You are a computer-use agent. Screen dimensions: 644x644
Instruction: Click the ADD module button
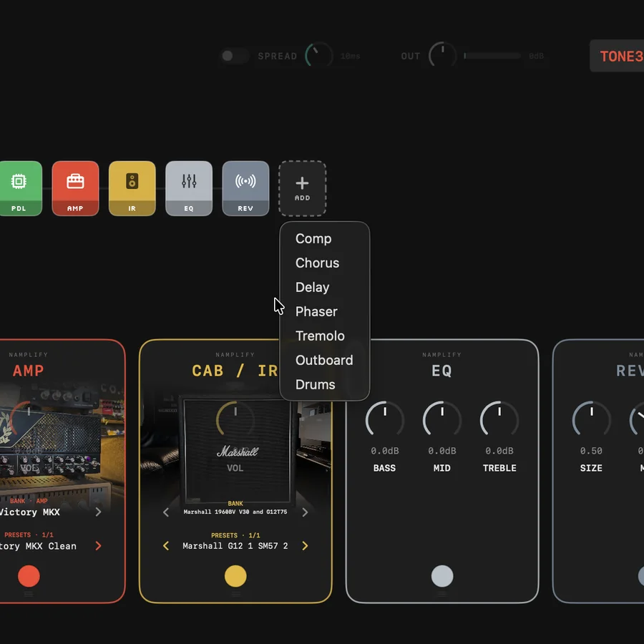pos(302,188)
